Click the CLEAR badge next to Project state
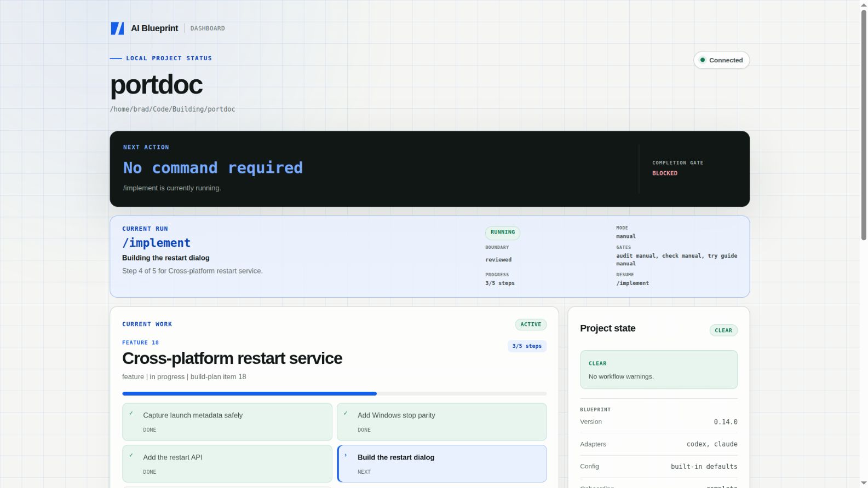 tap(723, 330)
